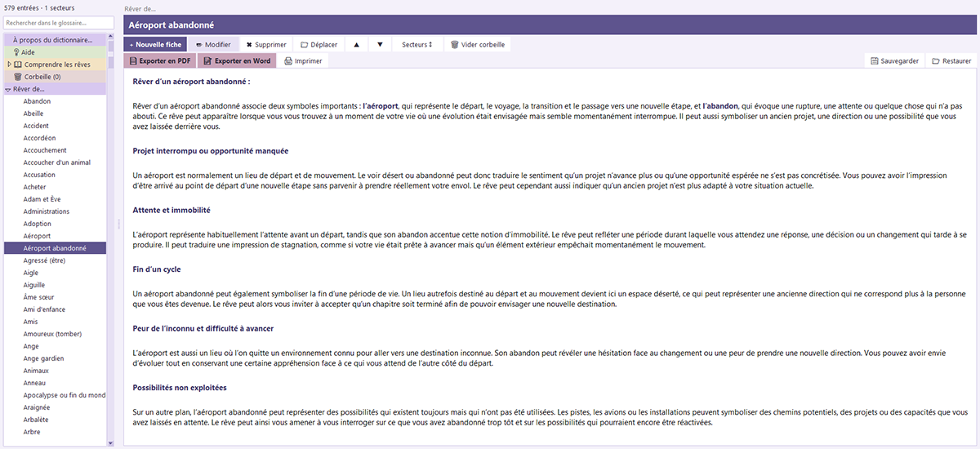Export the entry to PDF
This screenshot has width=980, height=449.
(x=160, y=60)
